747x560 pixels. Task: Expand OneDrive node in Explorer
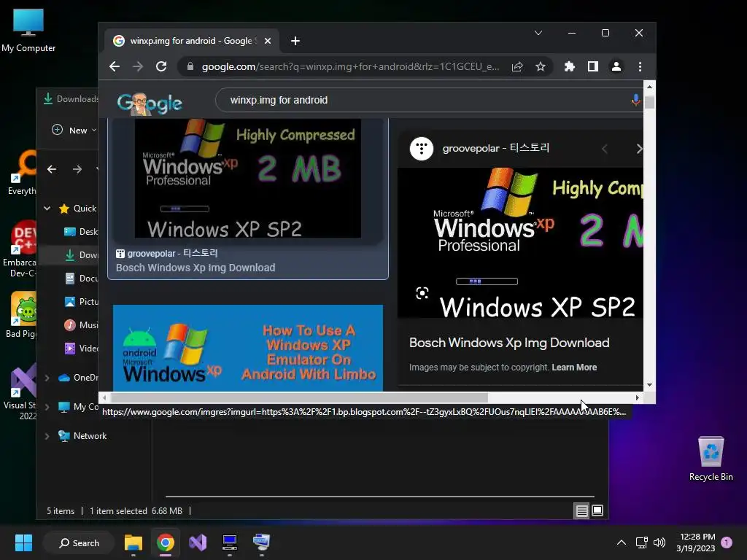pyautogui.click(x=47, y=378)
